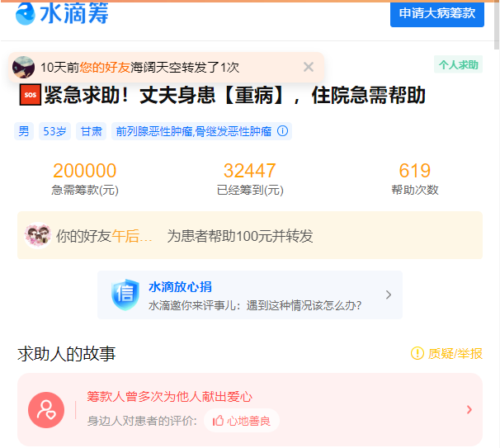Click the 心地善良 thumbs-up tag

tap(241, 421)
